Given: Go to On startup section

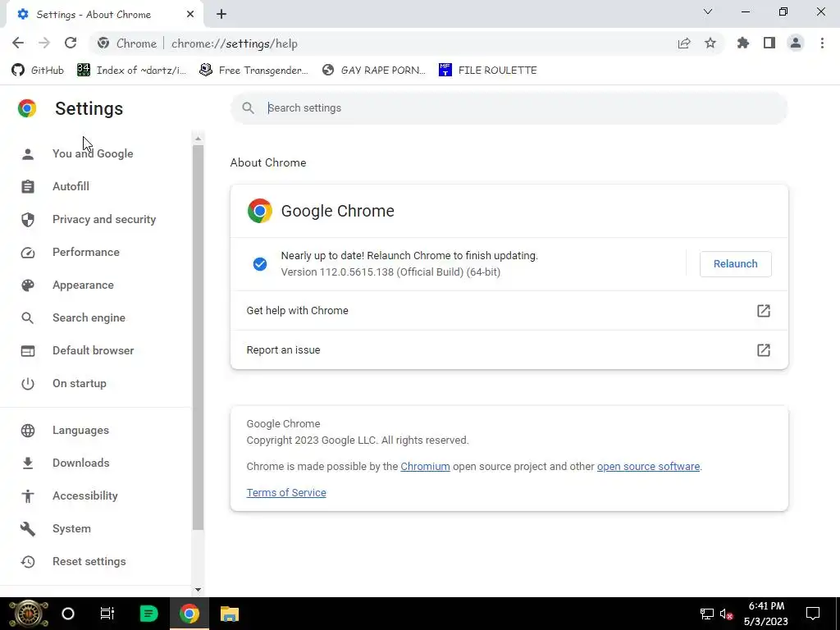Looking at the screenshot, I should [80, 384].
